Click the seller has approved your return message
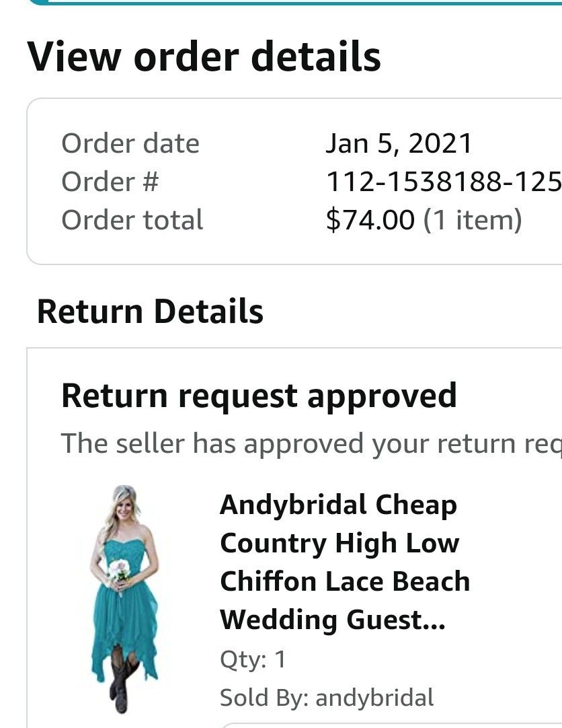 (311, 443)
